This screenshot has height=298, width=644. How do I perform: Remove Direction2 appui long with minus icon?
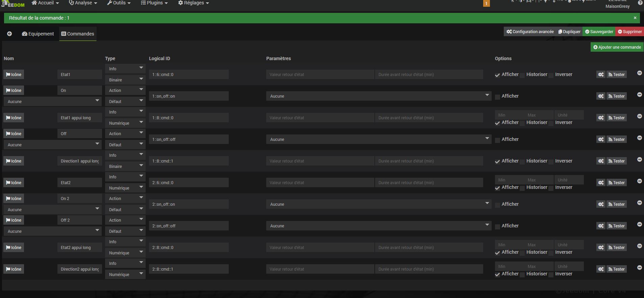coord(640,268)
